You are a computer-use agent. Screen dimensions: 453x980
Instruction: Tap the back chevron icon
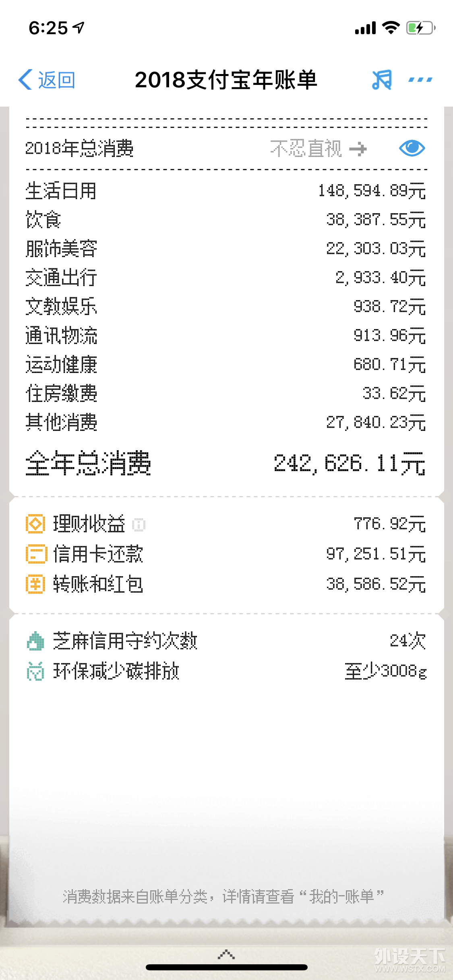tap(25, 80)
